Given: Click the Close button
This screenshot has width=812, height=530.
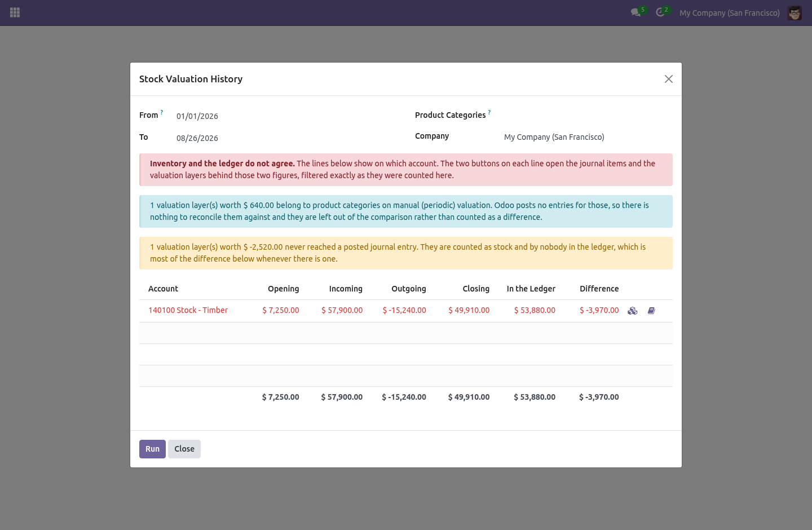Looking at the screenshot, I should tap(184, 449).
